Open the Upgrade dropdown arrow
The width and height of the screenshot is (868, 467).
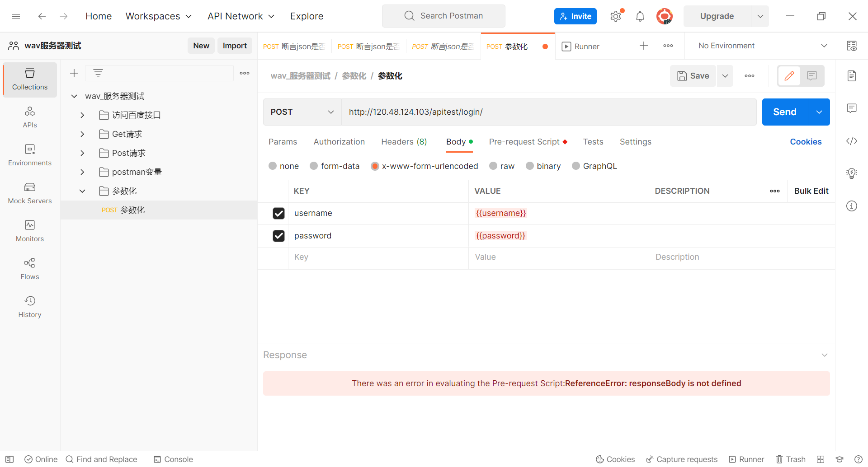[760, 16]
